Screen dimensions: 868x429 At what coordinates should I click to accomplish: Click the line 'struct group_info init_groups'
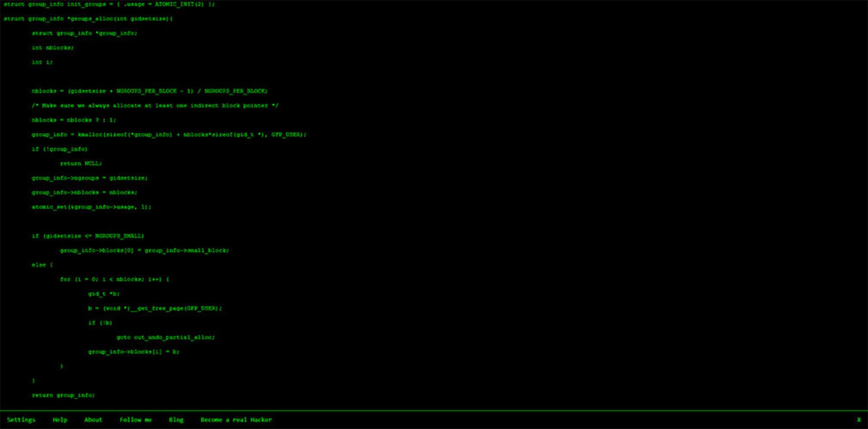coord(109,4)
